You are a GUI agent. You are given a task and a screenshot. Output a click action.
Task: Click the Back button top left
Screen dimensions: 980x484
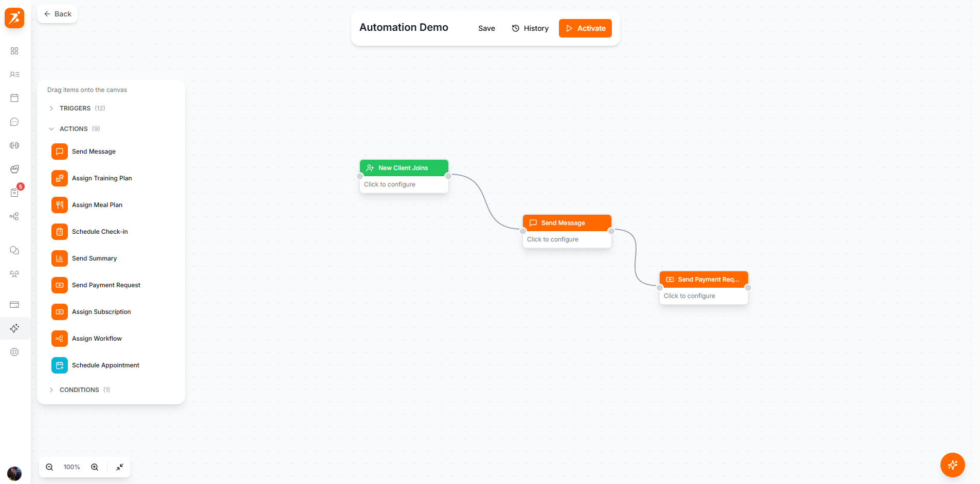pyautogui.click(x=57, y=14)
